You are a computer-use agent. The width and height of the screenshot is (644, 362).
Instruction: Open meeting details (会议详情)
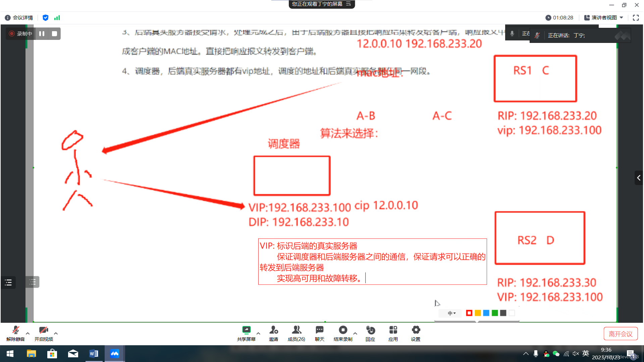click(x=19, y=18)
